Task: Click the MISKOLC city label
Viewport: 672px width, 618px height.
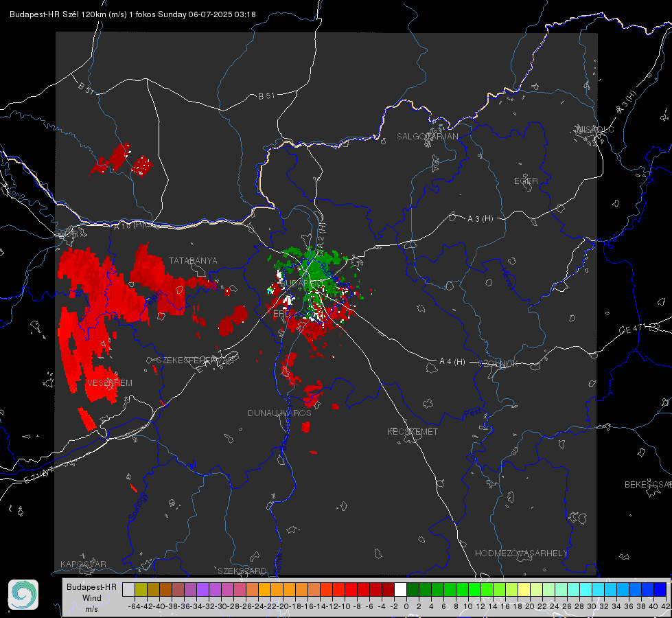Action: (x=595, y=129)
